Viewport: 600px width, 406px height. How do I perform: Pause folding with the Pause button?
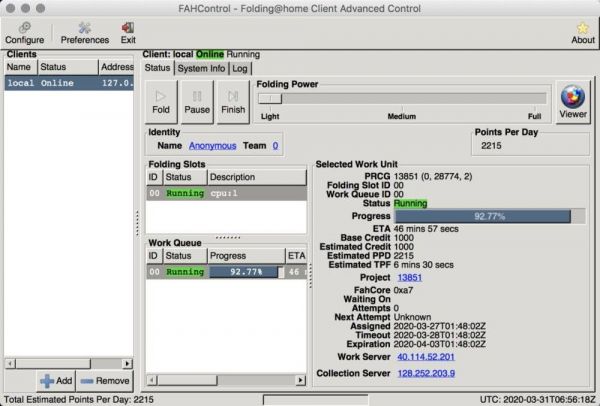coord(197,102)
